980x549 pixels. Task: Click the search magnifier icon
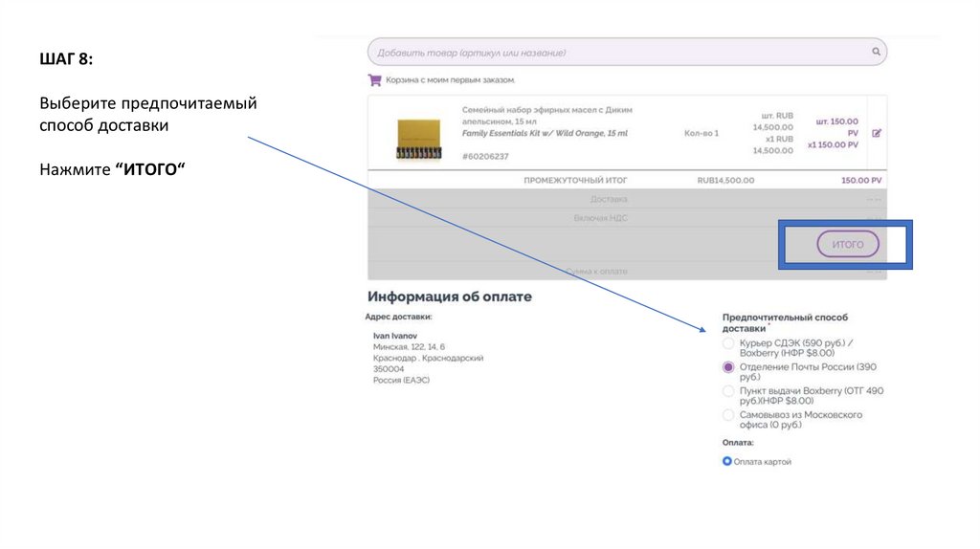coord(877,52)
